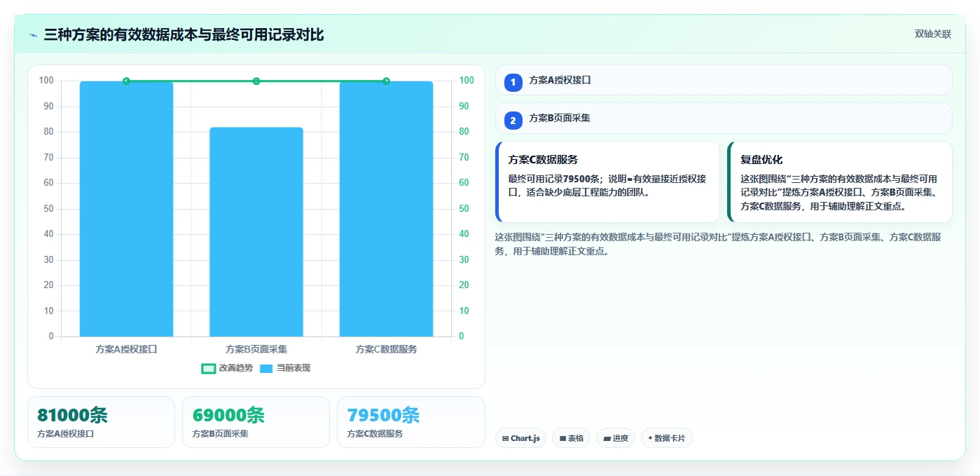The image size is (980, 476).
Task: Click the icon inside 表格 tag
Action: [563, 438]
